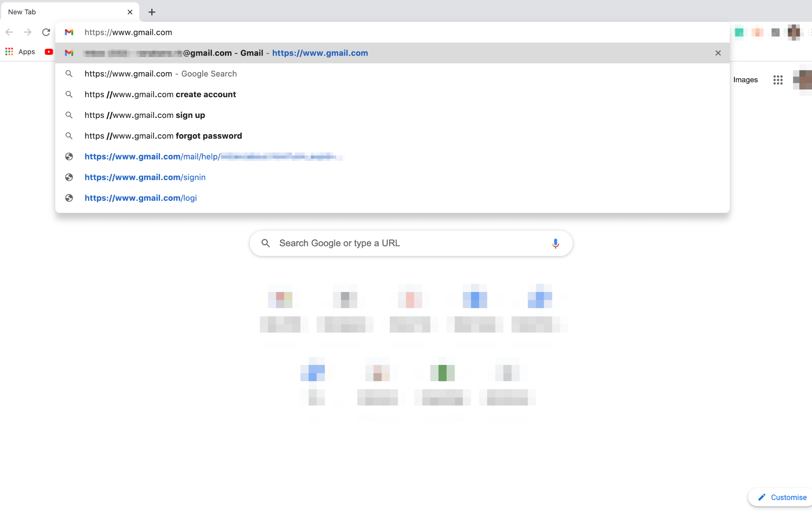This screenshot has height=511, width=812.
Task: Open the https://www.gmail.com/signin suggestion
Action: (145, 177)
